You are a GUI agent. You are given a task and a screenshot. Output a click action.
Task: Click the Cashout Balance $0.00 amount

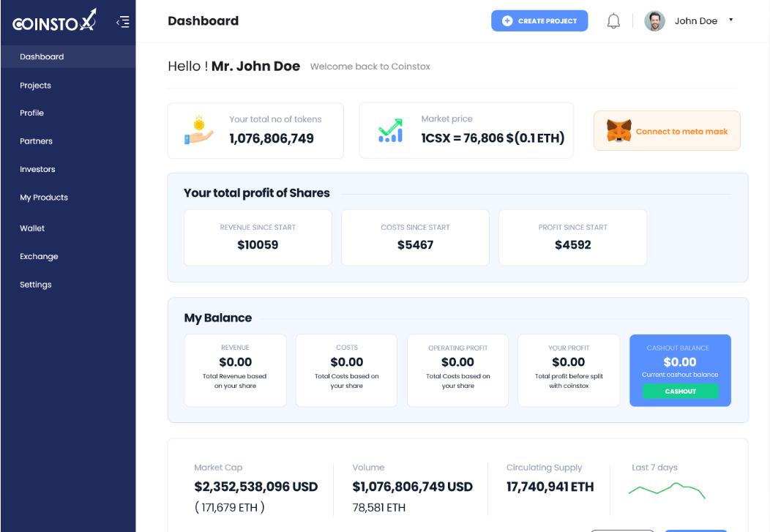(680, 362)
